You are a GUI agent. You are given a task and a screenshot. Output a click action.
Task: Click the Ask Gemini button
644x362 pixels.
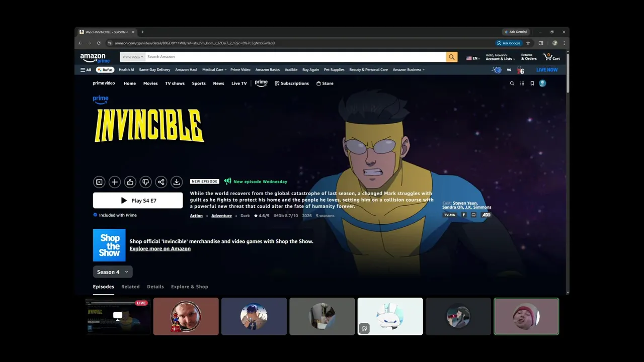coord(516,32)
